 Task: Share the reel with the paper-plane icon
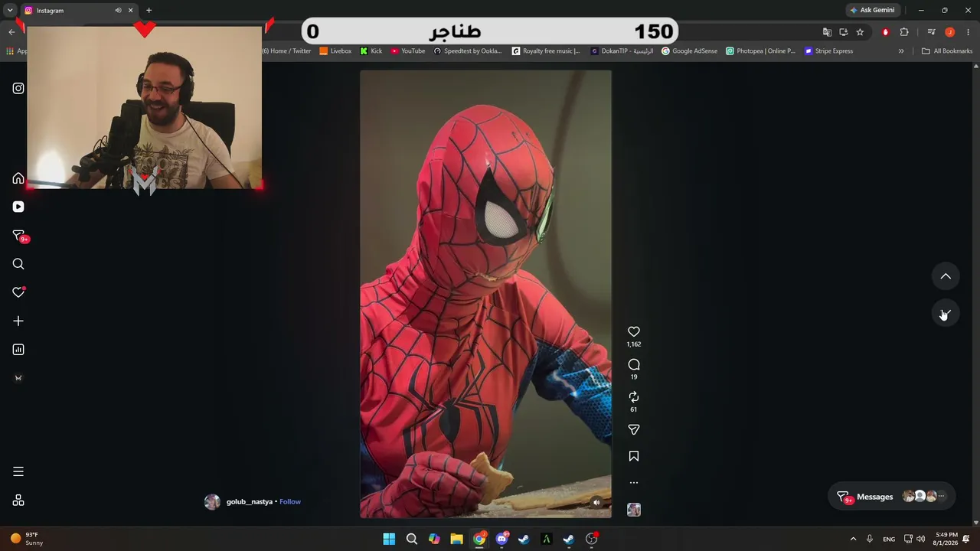[x=634, y=430]
